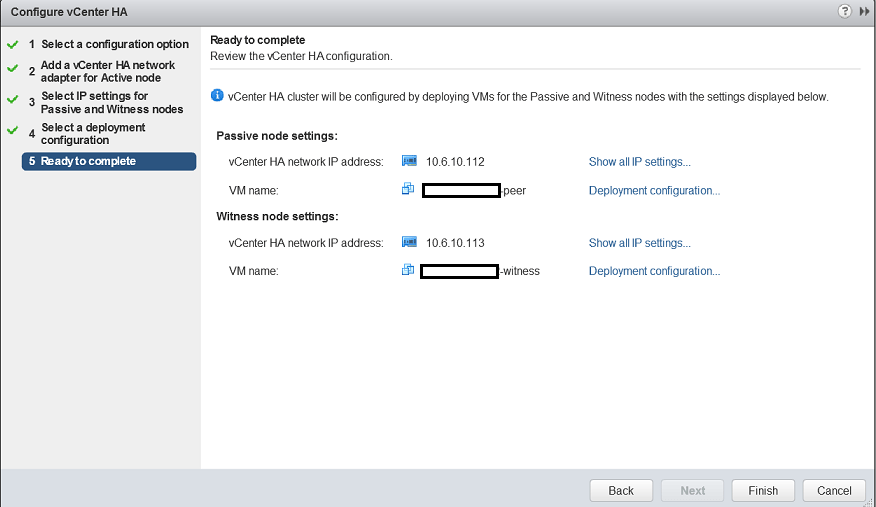The image size is (876, 507).
Task: Open Deployment configuration for the Witness node
Action: coord(654,271)
